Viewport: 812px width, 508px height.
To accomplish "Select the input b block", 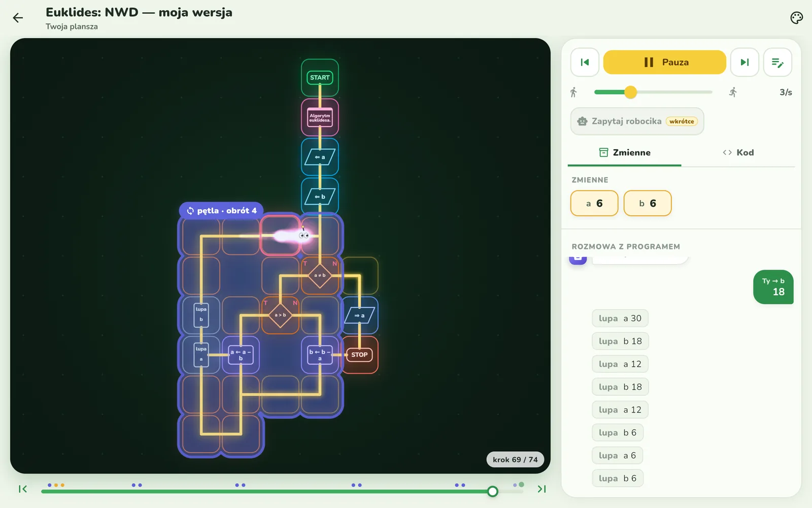I will coord(320,197).
